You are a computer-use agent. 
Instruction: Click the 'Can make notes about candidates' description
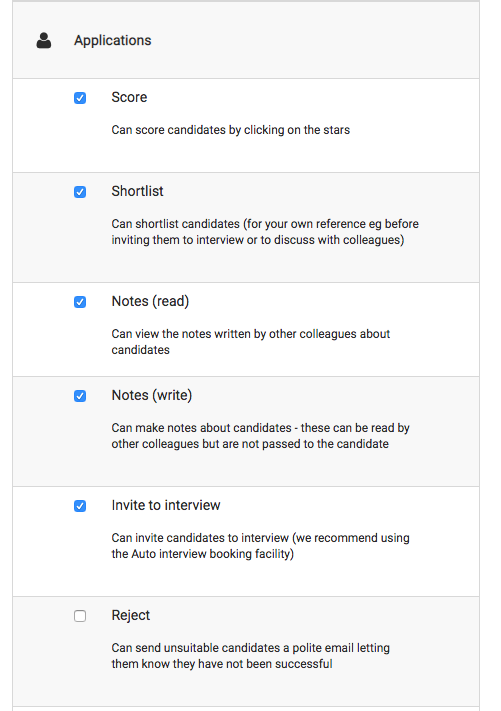(x=261, y=436)
